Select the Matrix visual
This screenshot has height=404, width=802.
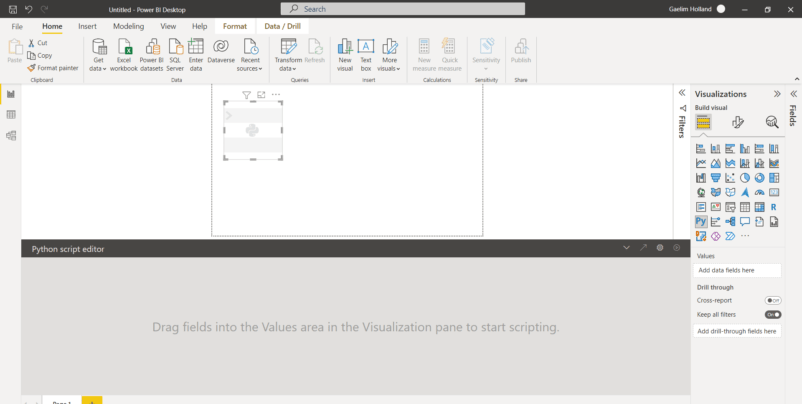(x=760, y=207)
